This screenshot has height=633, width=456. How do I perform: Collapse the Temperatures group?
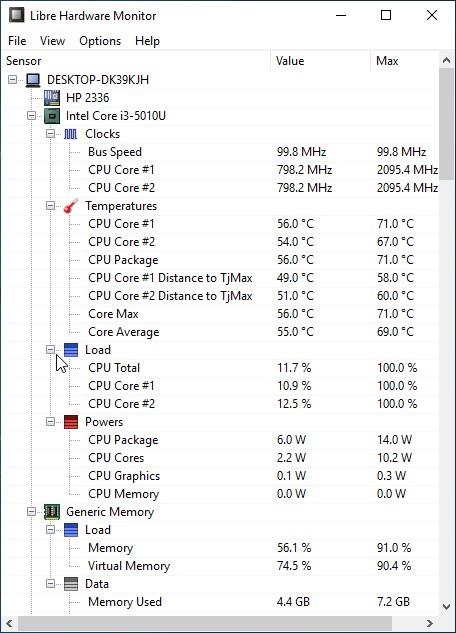(50, 206)
